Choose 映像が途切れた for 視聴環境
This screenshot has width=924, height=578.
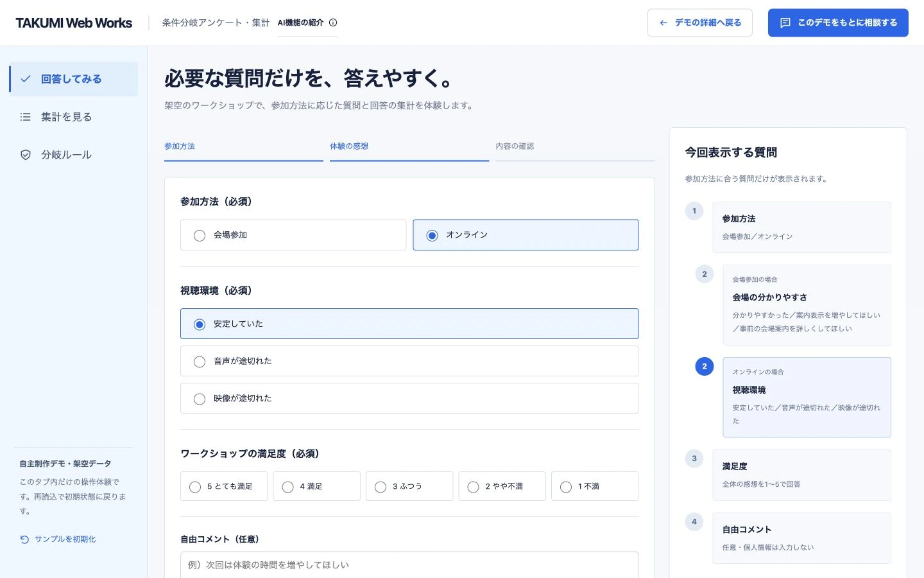point(409,398)
